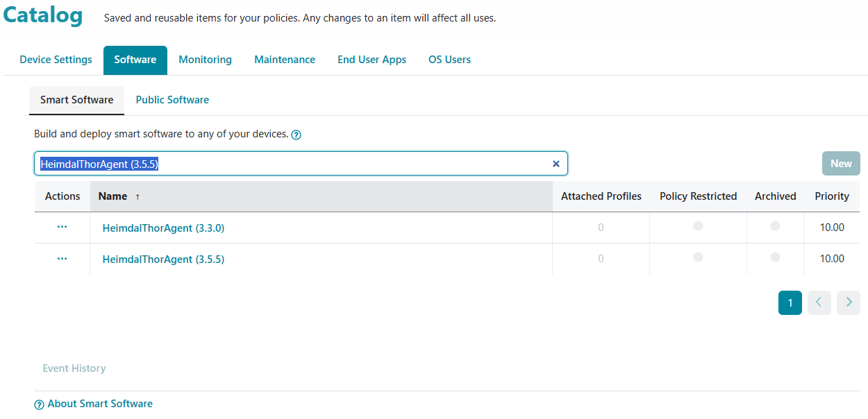Click the Catalog page title
Image resolution: width=868 pixels, height=419 pixels.
pyautogui.click(x=43, y=15)
